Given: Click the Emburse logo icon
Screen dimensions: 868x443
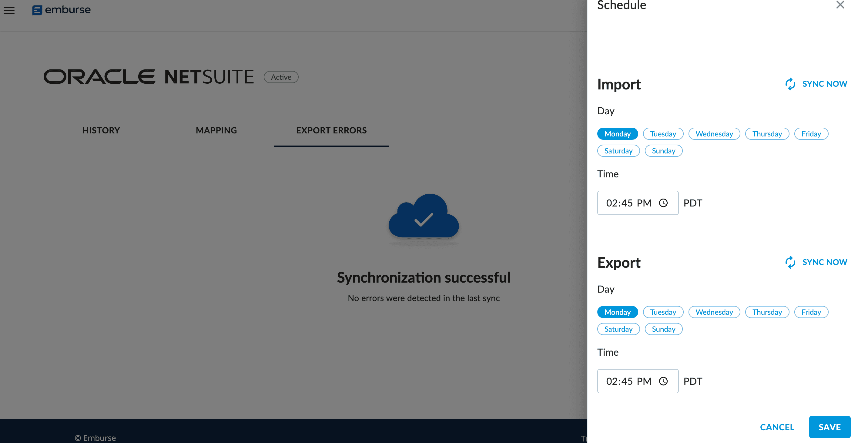Looking at the screenshot, I should click(x=37, y=10).
